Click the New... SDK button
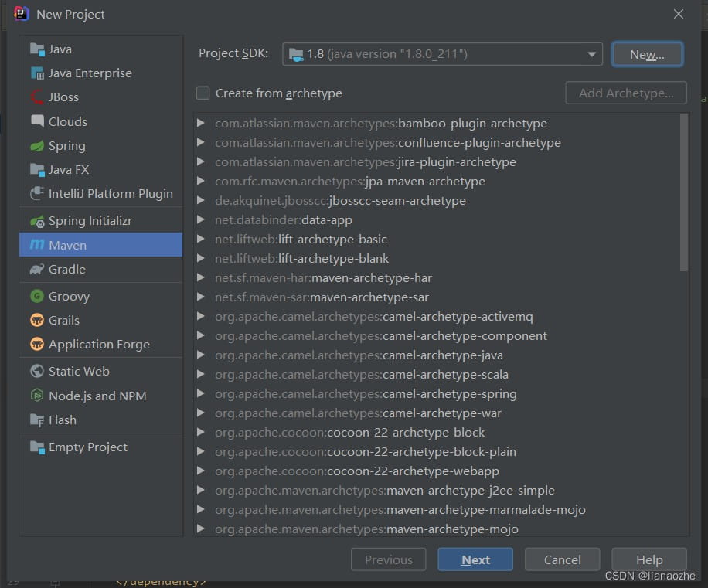Screen dimensions: 708x588 pos(647,55)
